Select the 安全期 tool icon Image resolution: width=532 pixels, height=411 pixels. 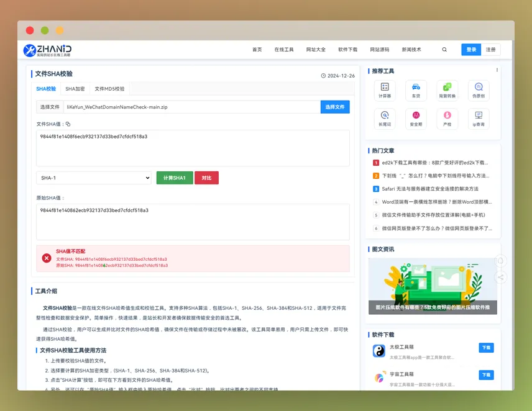(416, 118)
